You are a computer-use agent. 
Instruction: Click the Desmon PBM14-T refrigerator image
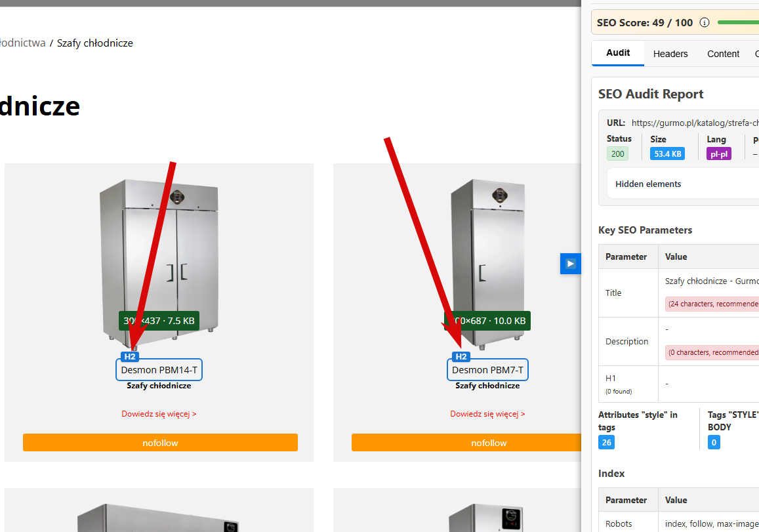[159, 264]
